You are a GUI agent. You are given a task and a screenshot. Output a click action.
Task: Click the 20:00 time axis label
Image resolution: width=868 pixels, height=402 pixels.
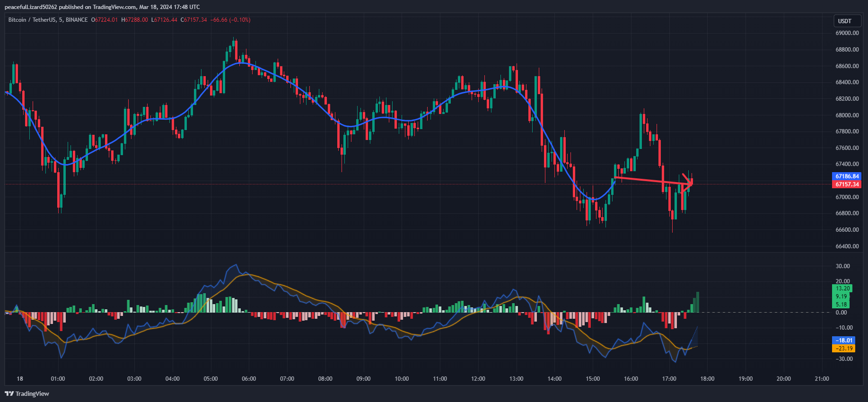tap(784, 379)
